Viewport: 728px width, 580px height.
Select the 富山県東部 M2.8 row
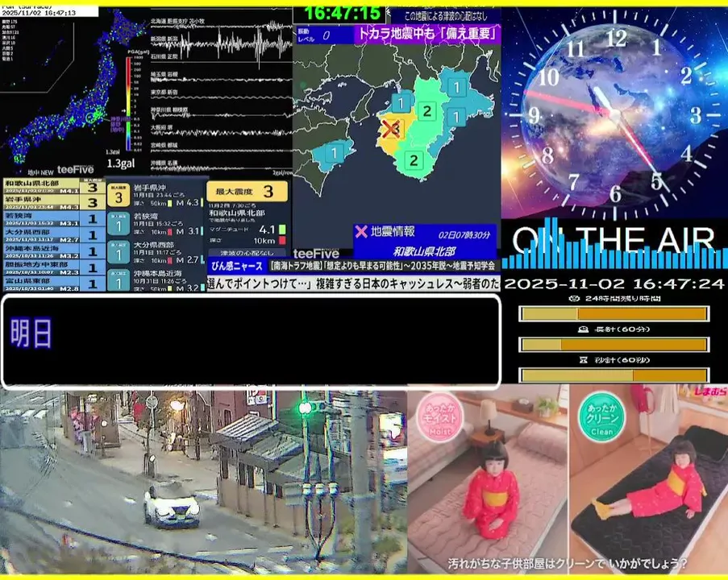tap(54, 284)
